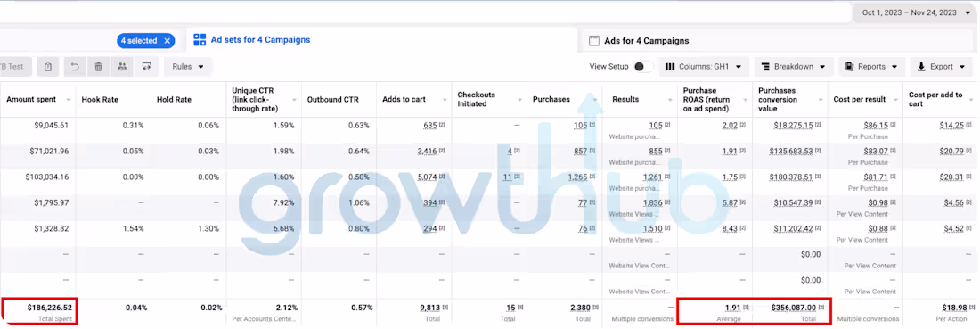Click the $14.25 cost per add to cart
This screenshot has height=329, width=980.
[951, 125]
